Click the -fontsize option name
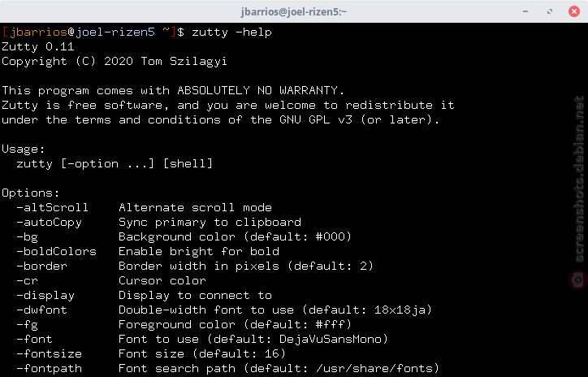 click(x=49, y=353)
